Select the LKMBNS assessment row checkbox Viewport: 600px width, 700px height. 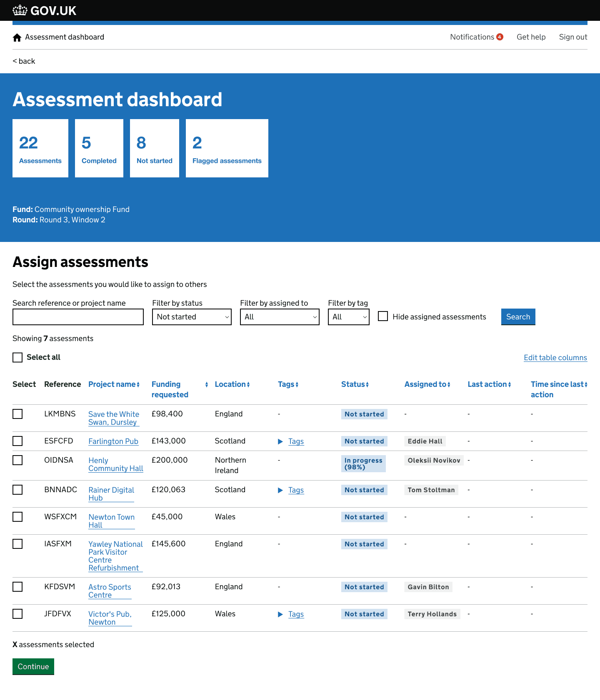pos(17,414)
